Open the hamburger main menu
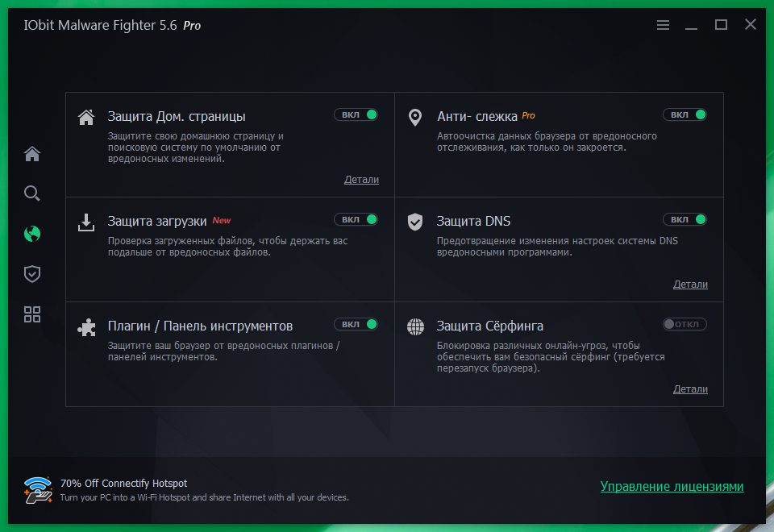Viewport: 774px width, 532px height. click(x=663, y=25)
